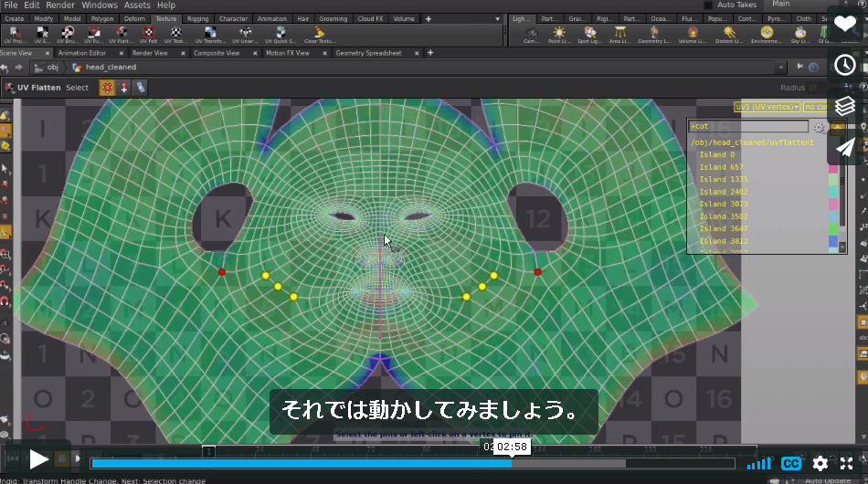The height and width of the screenshot is (484, 868).
Task: Click the obj path breadcrumb
Action: tap(48, 68)
